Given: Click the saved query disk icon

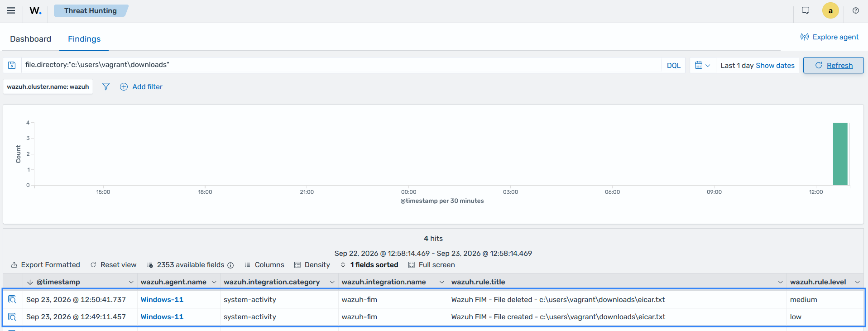Looking at the screenshot, I should point(12,65).
